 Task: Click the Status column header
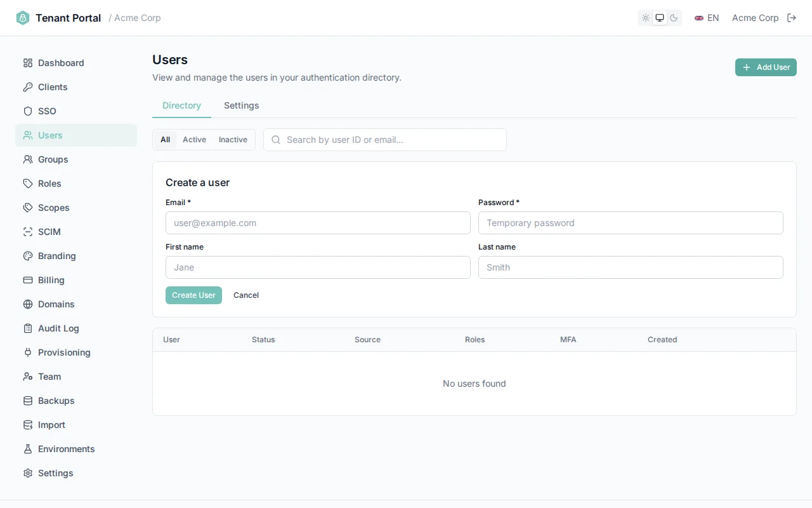[263, 340]
